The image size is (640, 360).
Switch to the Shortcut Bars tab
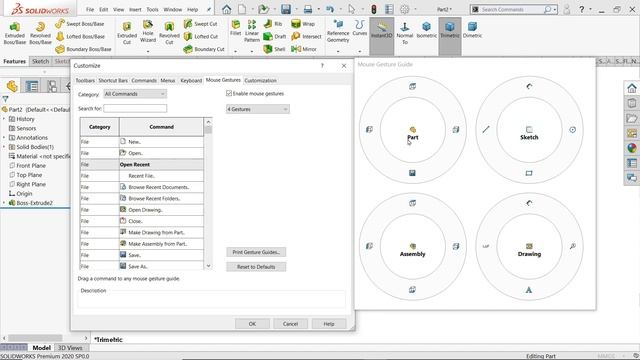pos(113,80)
